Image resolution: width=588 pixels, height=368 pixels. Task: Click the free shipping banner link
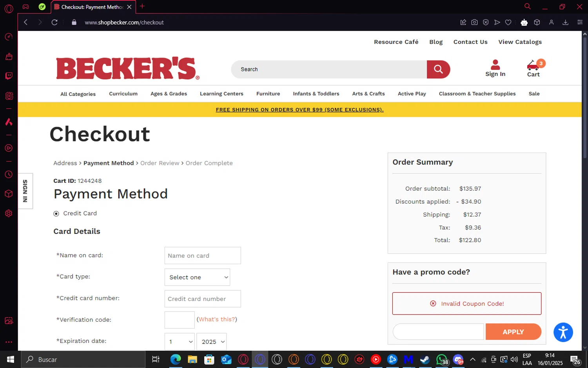[299, 110]
